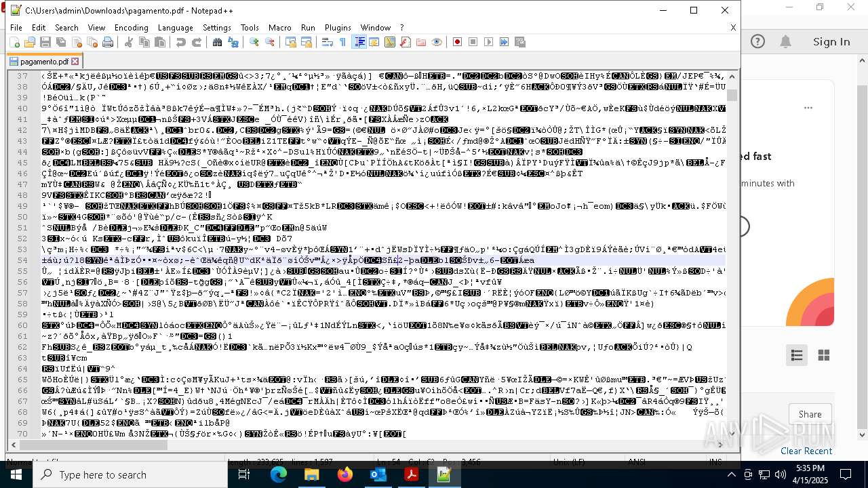The width and height of the screenshot is (868, 488).
Task: Open the Tools menu
Action: pyautogui.click(x=250, y=28)
